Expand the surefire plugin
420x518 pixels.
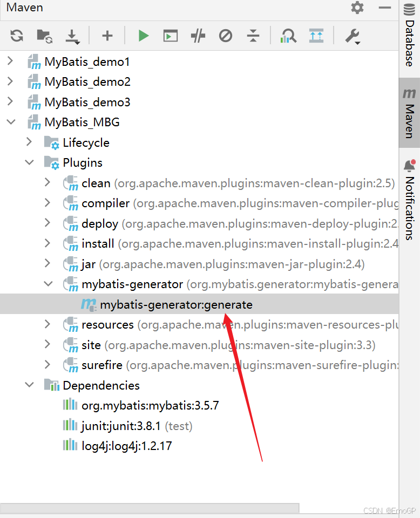tap(48, 365)
